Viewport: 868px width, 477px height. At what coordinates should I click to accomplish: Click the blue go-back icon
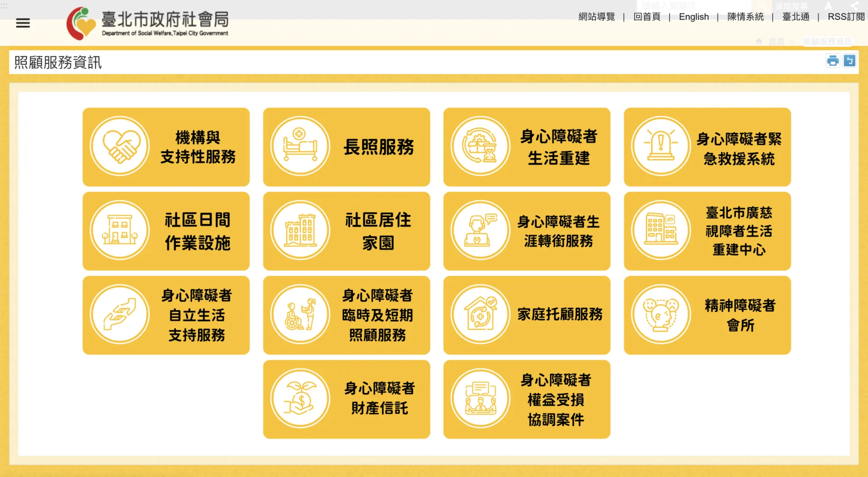click(849, 61)
